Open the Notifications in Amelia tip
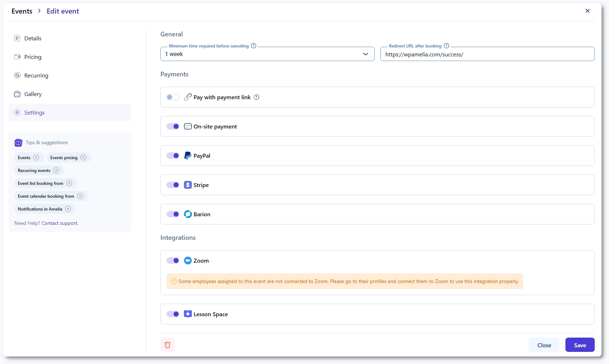Viewport: 609px width, 364px height. point(44,209)
